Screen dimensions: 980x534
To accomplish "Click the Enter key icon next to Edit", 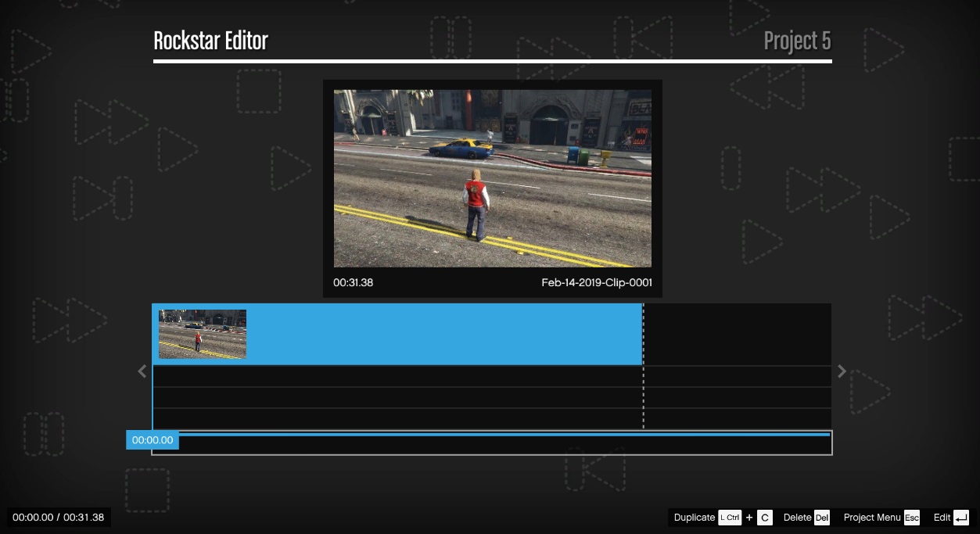I will coord(961,518).
